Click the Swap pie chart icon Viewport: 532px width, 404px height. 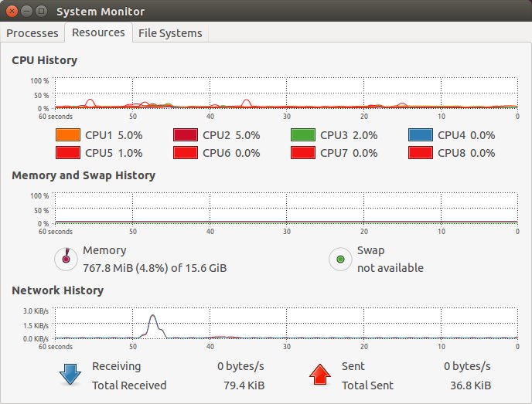click(x=340, y=259)
